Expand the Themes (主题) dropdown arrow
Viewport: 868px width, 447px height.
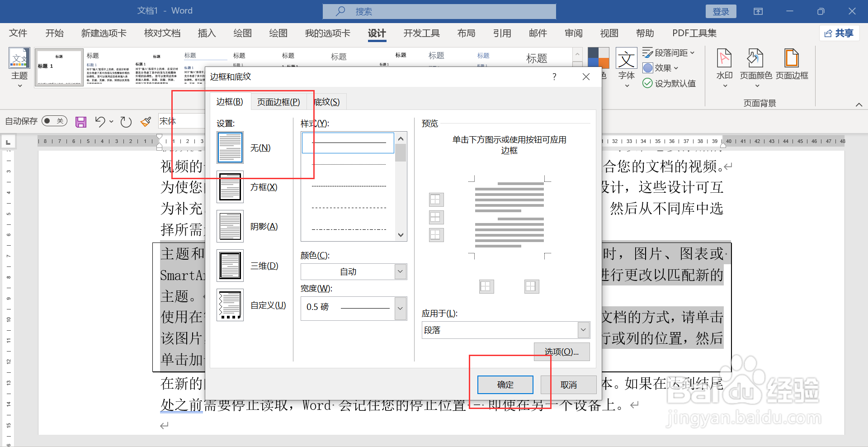(x=19, y=86)
